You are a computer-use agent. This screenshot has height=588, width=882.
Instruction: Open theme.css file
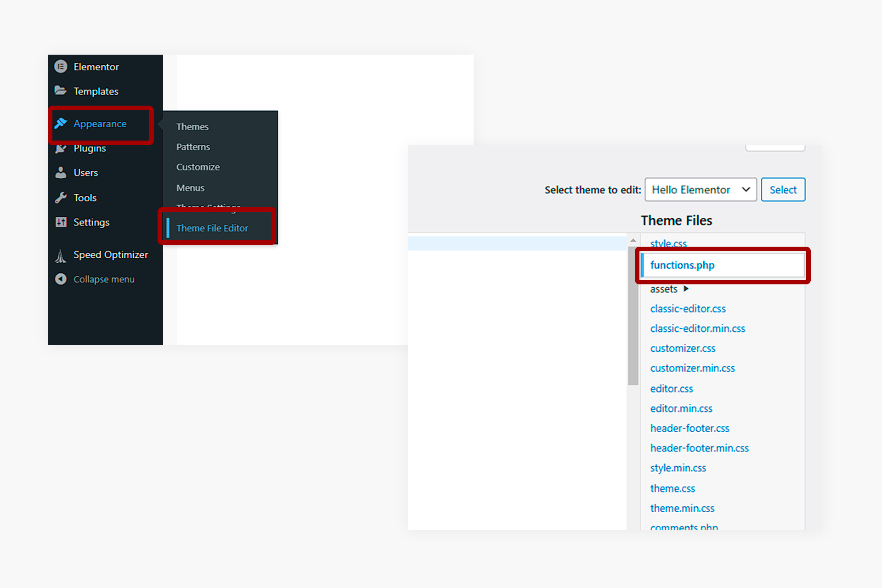(x=673, y=488)
